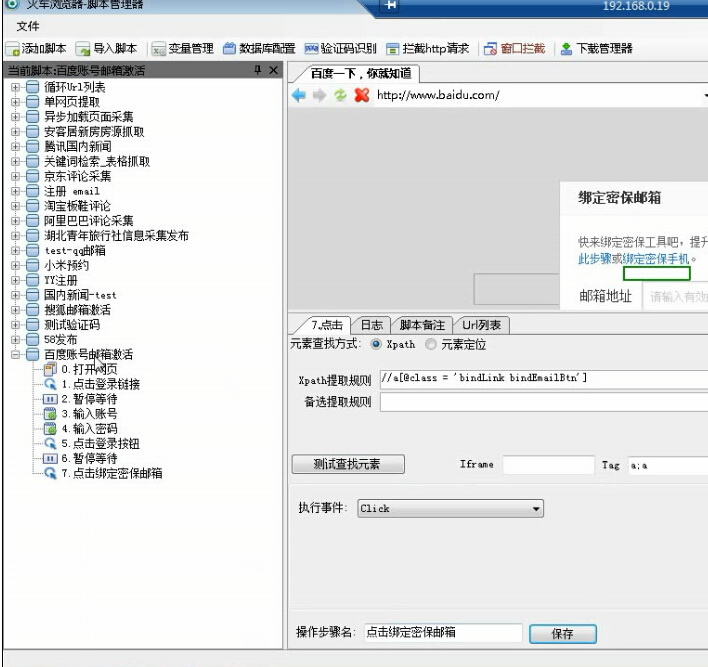
Task: Select the 湖北青年旅行社信息采集发布 row
Action: [116, 236]
